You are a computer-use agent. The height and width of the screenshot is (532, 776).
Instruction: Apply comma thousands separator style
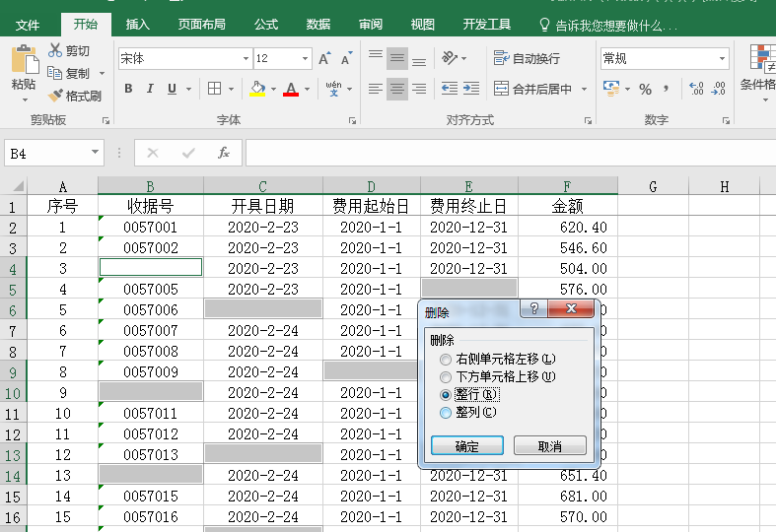(x=667, y=89)
